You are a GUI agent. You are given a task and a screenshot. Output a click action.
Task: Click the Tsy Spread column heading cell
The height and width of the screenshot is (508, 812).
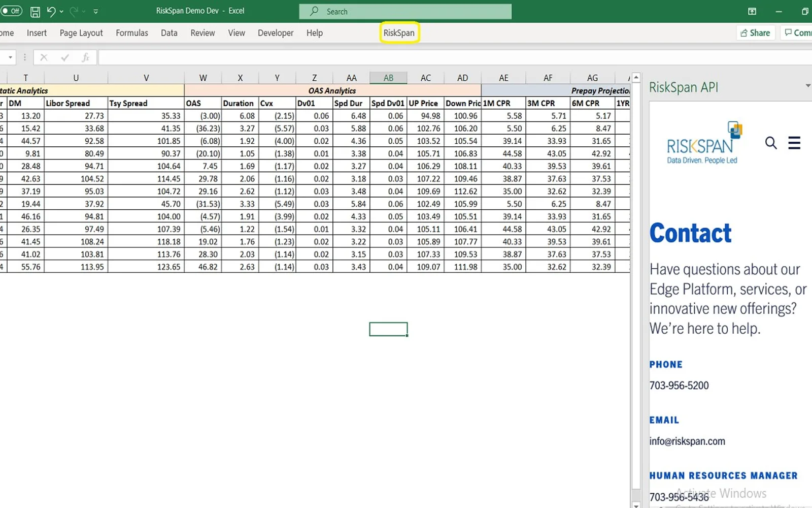(146, 103)
